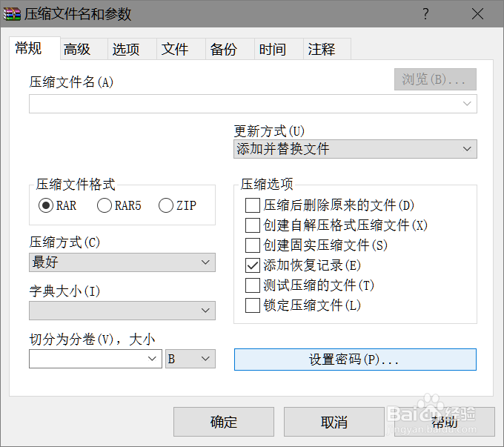Click the 取消 button

(x=334, y=422)
